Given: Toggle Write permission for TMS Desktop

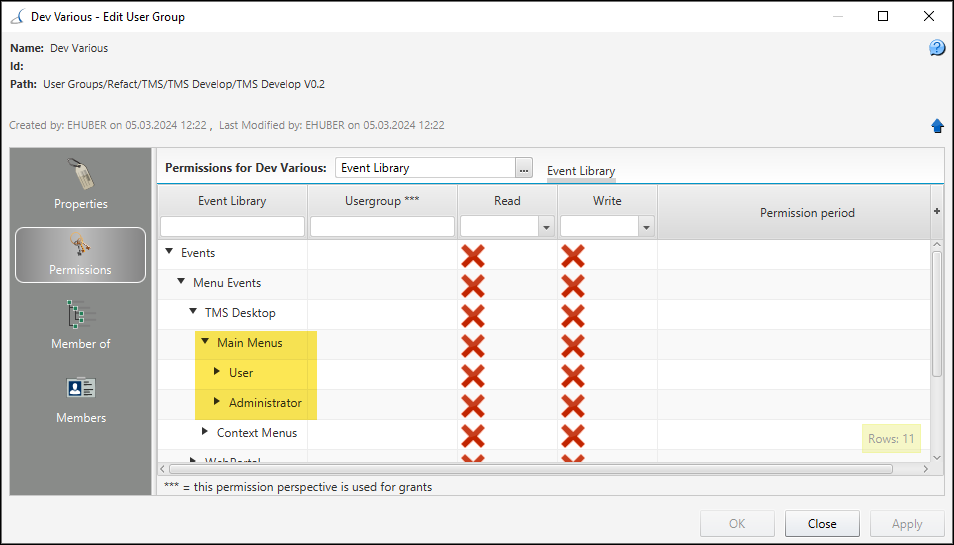Looking at the screenshot, I should 573,316.
